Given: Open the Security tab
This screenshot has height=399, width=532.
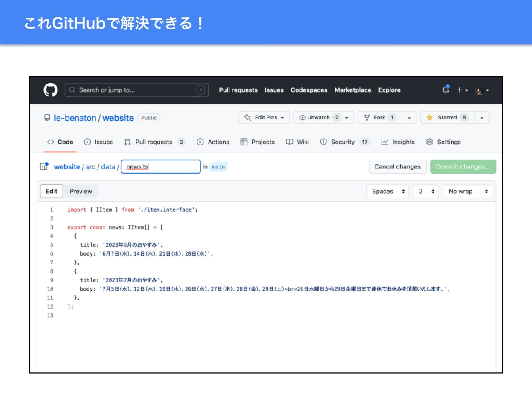Looking at the screenshot, I should (345, 142).
